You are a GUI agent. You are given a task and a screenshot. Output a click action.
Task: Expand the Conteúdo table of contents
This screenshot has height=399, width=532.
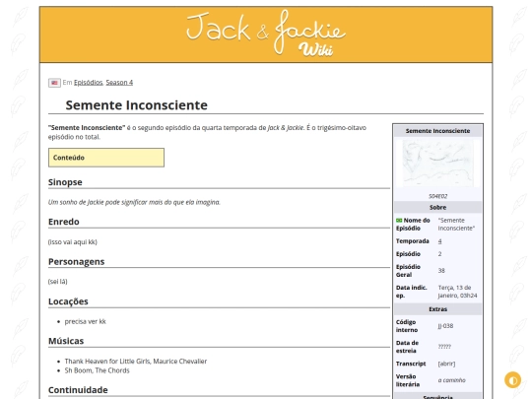click(106, 158)
